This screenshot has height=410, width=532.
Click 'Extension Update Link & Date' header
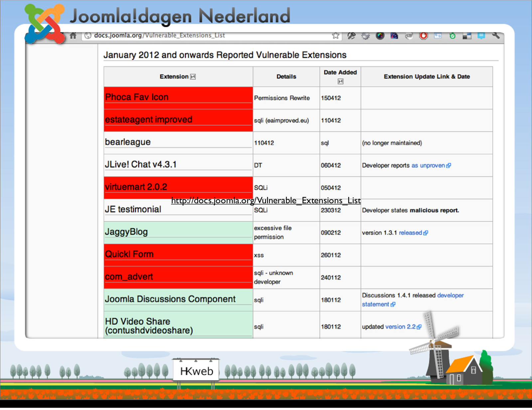pyautogui.click(x=427, y=77)
